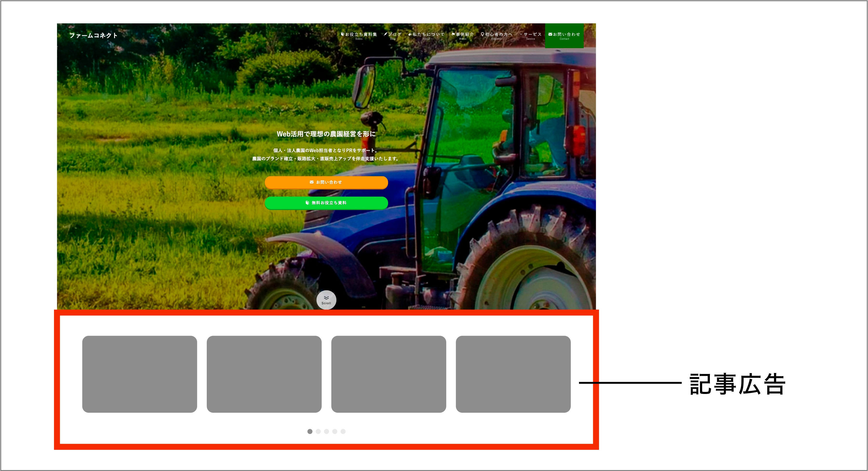Click the flag icon by 事例紹介
The height and width of the screenshot is (471, 868).
[x=453, y=34]
